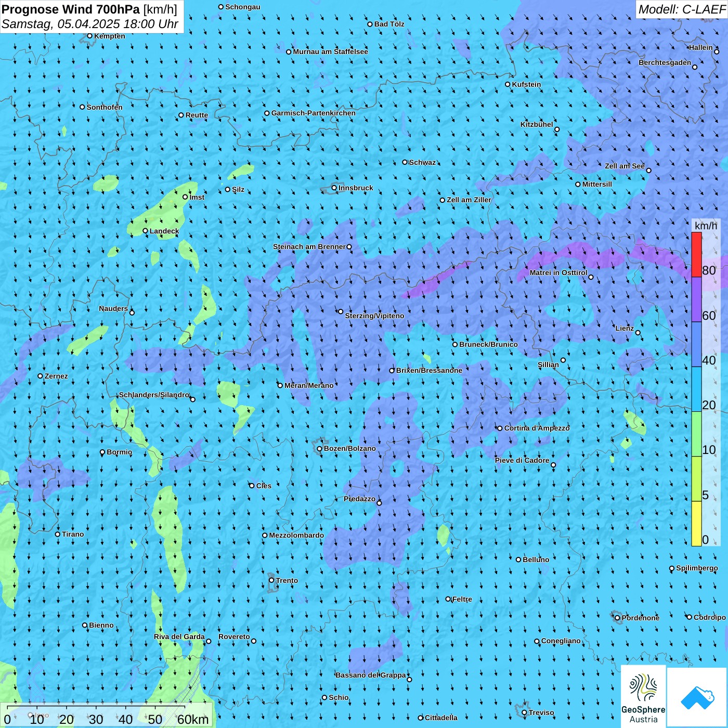Click the Zell am See location dot

click(x=648, y=170)
